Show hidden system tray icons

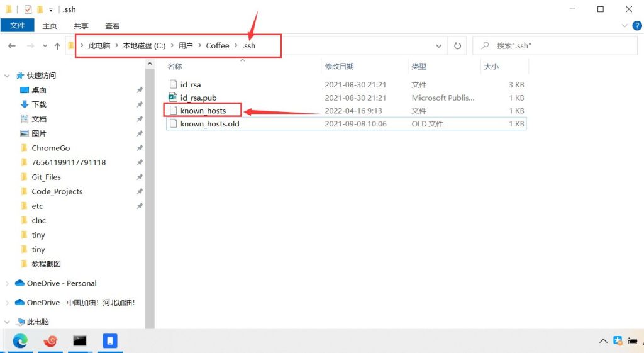coord(603,340)
